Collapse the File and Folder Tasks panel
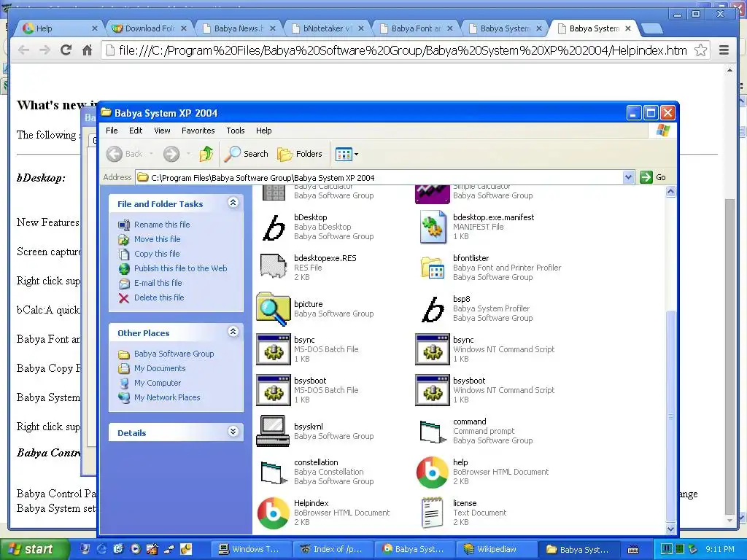 pos(233,203)
